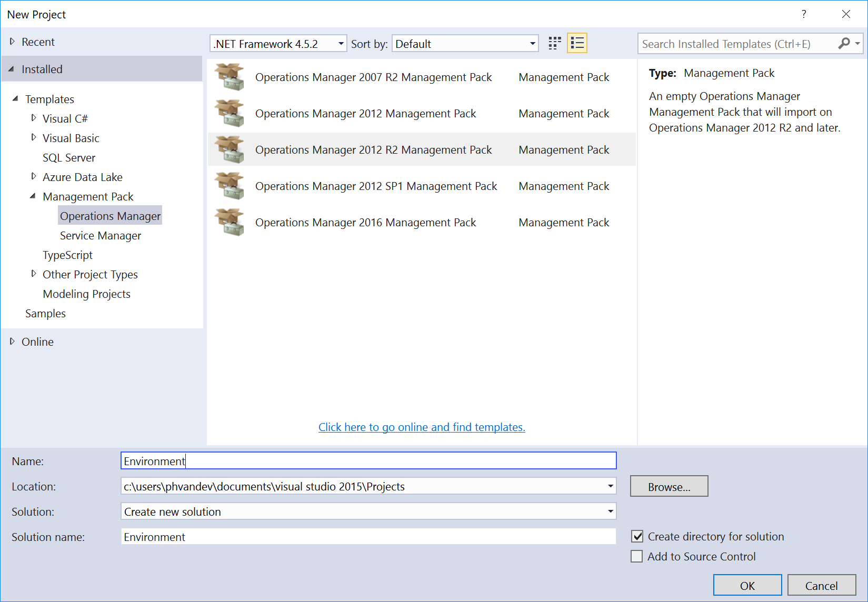Toggle Create directory for solution checkbox
Screen dimensions: 868x602
(637, 536)
